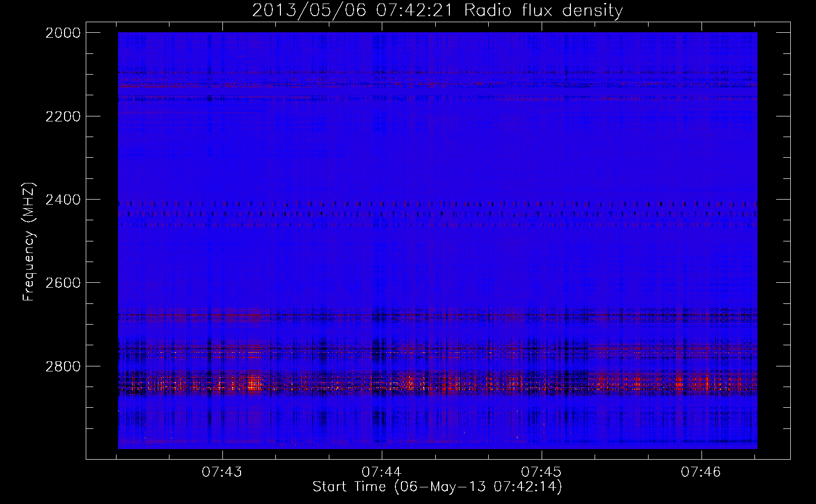
Task: Click the 07:44 time tick label
Action: (x=382, y=472)
